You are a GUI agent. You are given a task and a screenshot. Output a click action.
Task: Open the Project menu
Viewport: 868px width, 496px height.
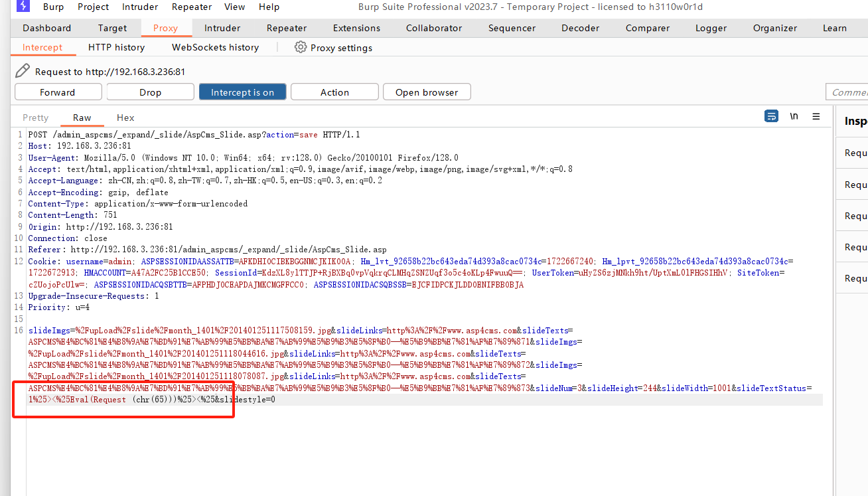[x=93, y=7]
